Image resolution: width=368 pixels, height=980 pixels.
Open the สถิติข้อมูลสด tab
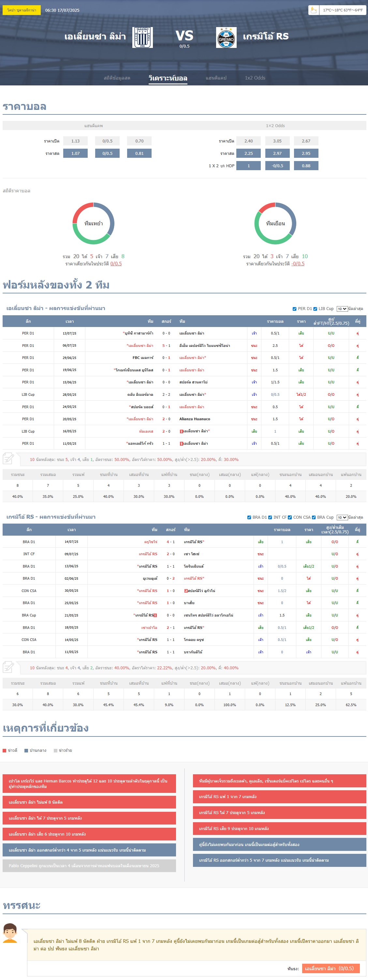coord(117,78)
